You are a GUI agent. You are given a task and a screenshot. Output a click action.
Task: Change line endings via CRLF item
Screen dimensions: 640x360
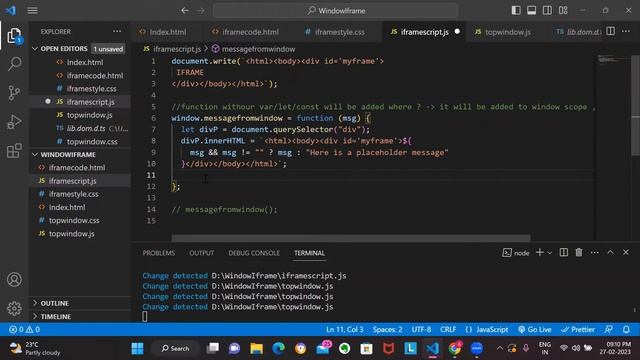pyautogui.click(x=448, y=329)
